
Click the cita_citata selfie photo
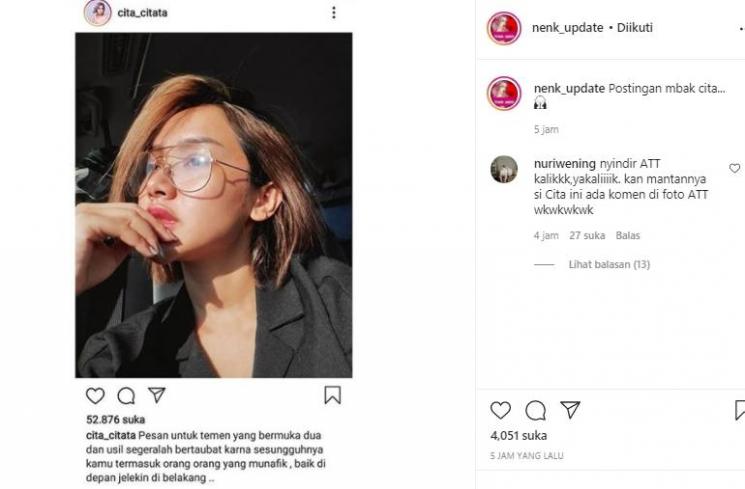214,205
